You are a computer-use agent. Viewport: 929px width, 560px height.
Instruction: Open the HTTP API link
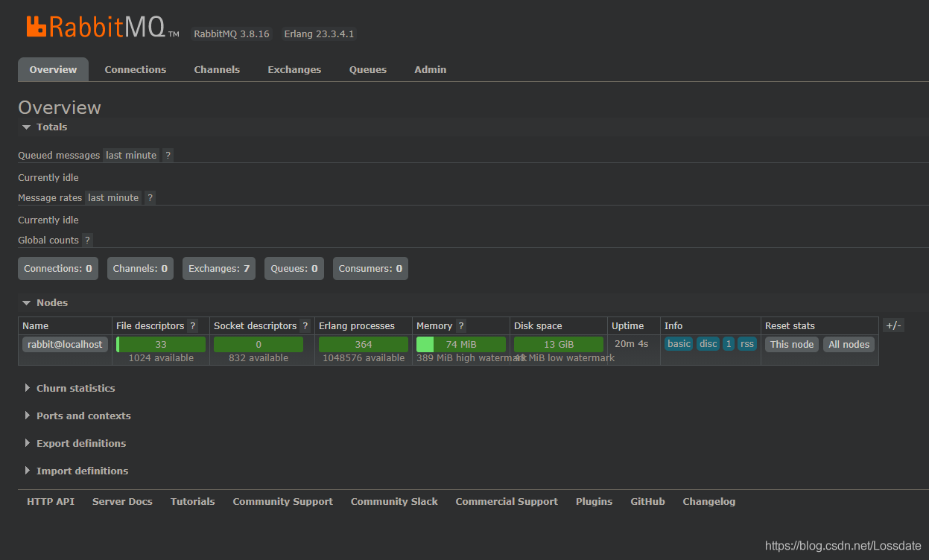(51, 502)
